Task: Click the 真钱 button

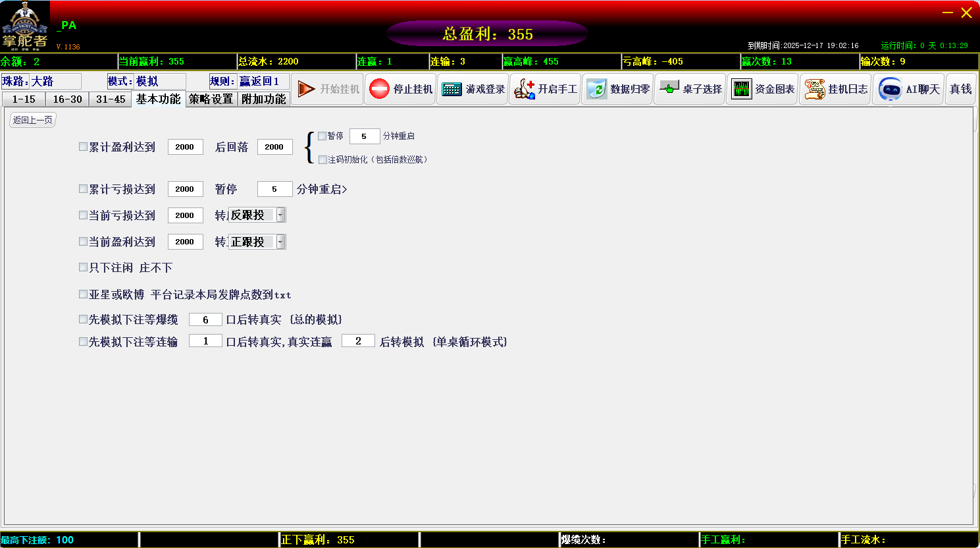Action: (961, 89)
